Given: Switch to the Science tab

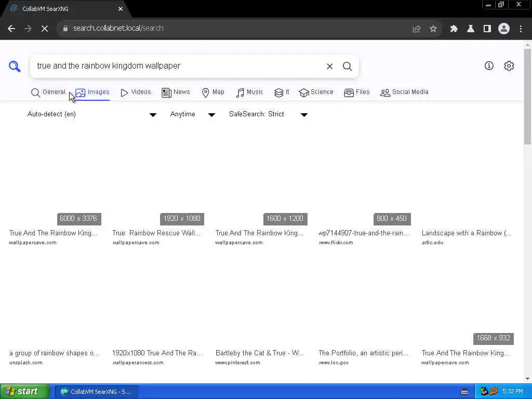Looking at the screenshot, I should click(316, 92).
